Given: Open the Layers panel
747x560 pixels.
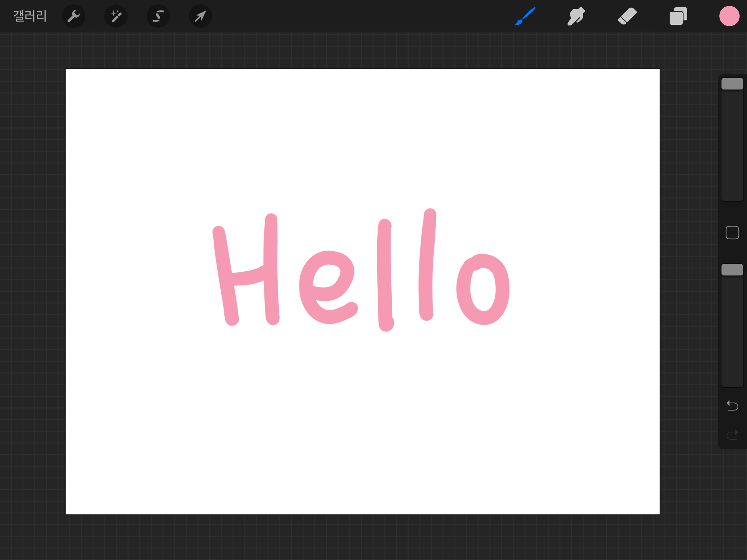Looking at the screenshot, I should point(678,16).
